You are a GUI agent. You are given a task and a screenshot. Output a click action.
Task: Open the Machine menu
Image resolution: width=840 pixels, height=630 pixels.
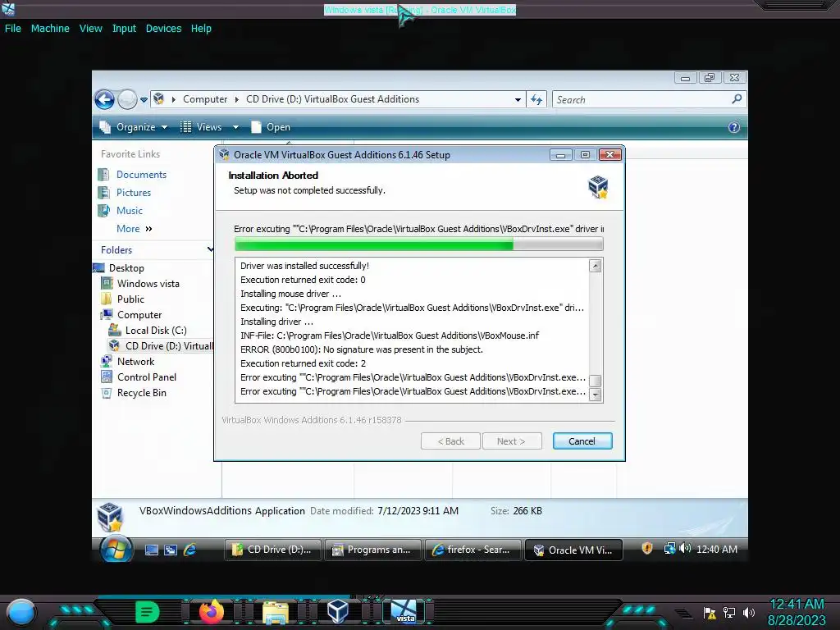click(x=50, y=29)
